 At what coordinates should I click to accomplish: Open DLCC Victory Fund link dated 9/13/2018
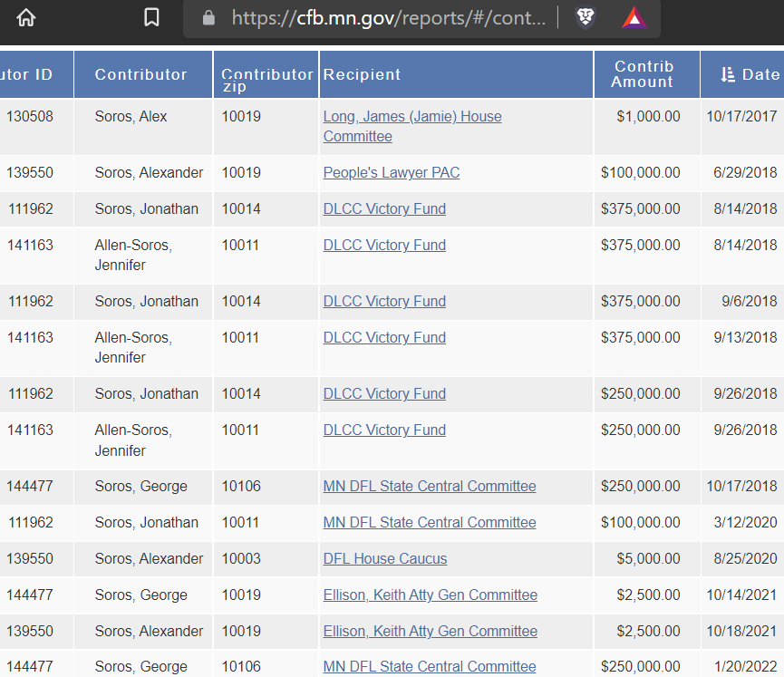[384, 337]
